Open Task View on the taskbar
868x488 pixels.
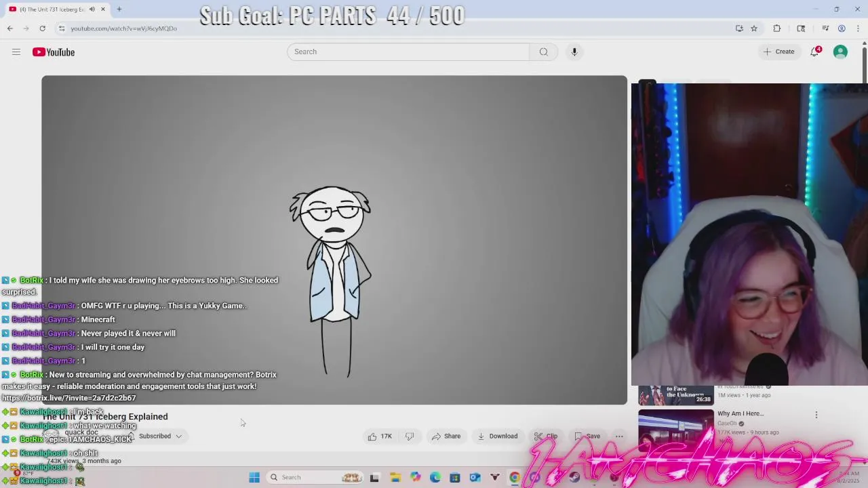374,477
